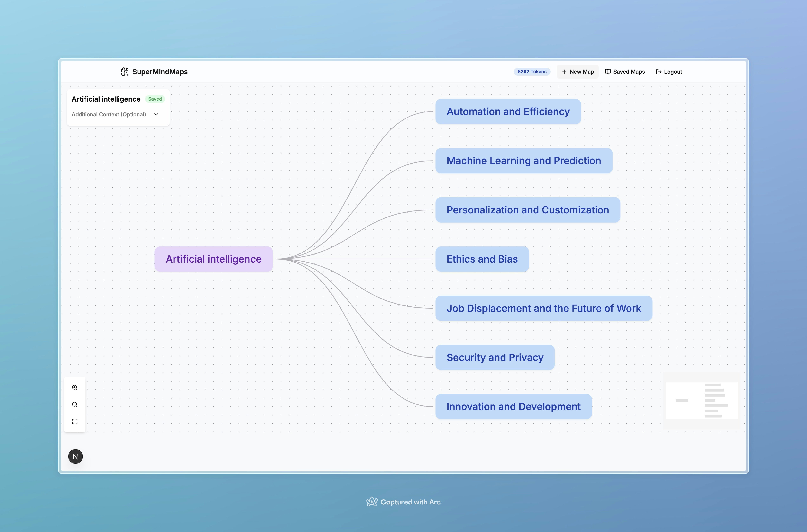
Task: Select the Security and Privacy node
Action: click(x=495, y=357)
